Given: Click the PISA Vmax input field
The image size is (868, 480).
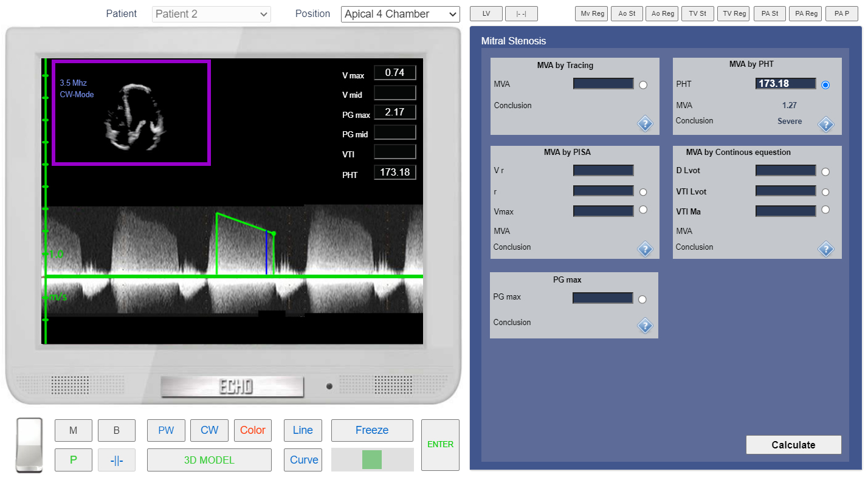Looking at the screenshot, I should 604,211.
